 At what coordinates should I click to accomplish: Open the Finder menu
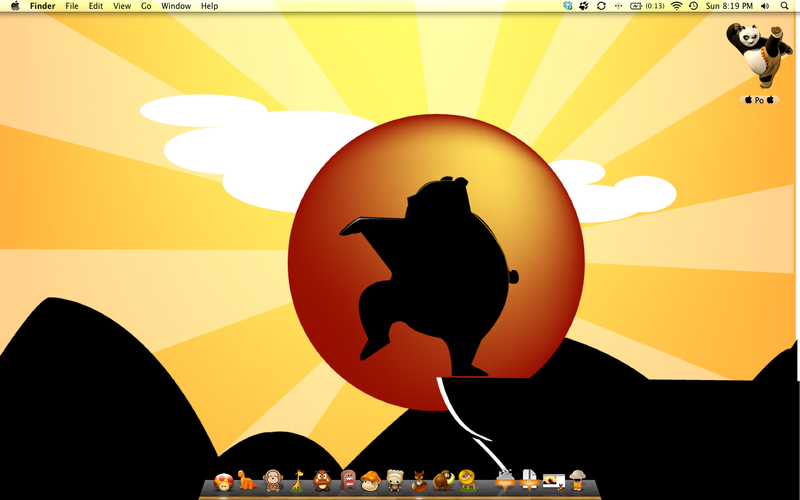tap(42, 6)
